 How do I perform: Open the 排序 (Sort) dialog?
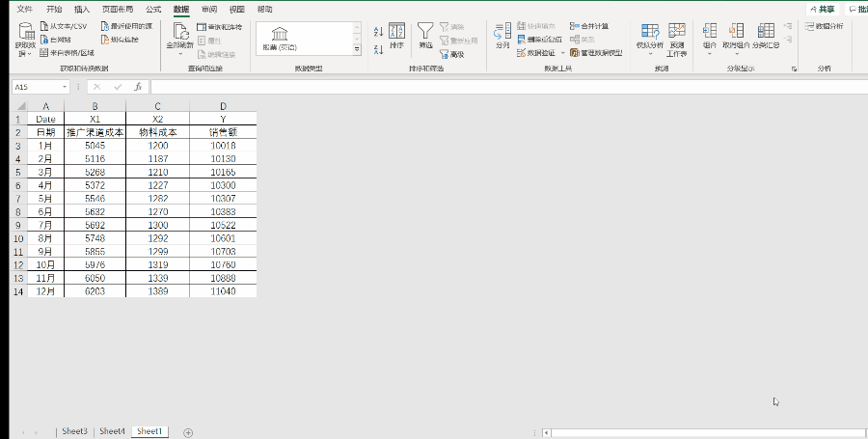tap(396, 36)
